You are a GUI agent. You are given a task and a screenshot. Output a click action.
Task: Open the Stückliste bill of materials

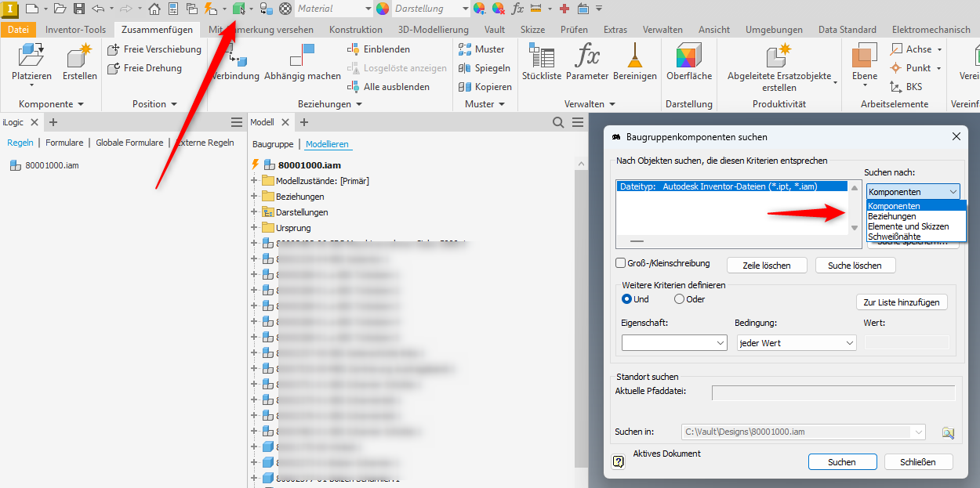pyautogui.click(x=542, y=63)
